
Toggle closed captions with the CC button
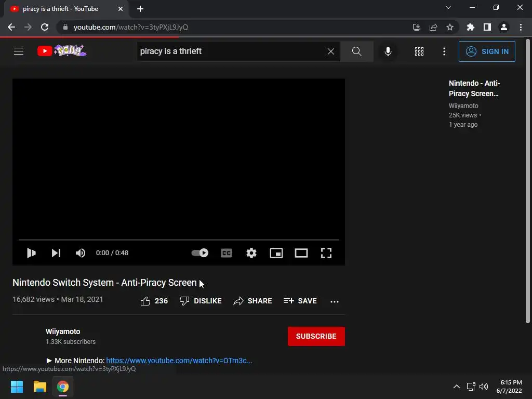pyautogui.click(x=227, y=253)
